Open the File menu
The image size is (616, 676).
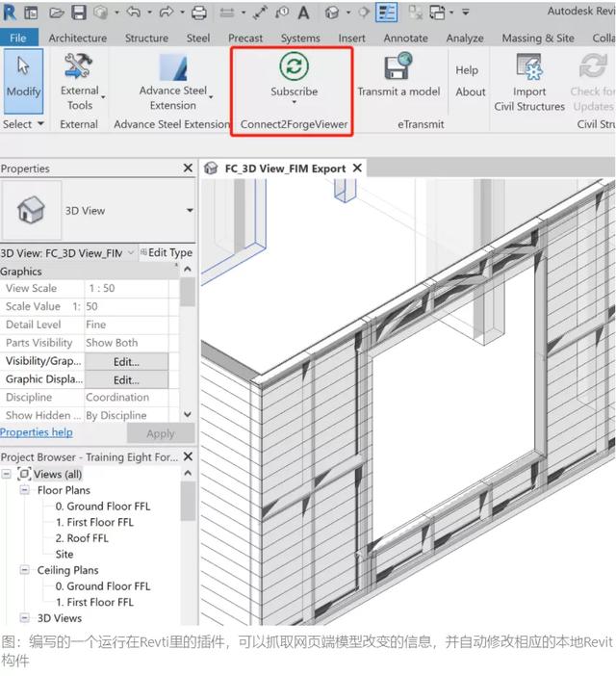18,38
